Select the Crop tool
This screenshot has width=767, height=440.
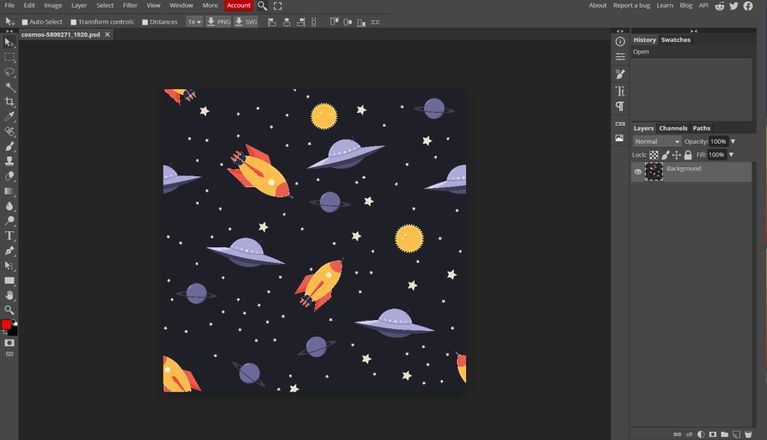(x=10, y=102)
